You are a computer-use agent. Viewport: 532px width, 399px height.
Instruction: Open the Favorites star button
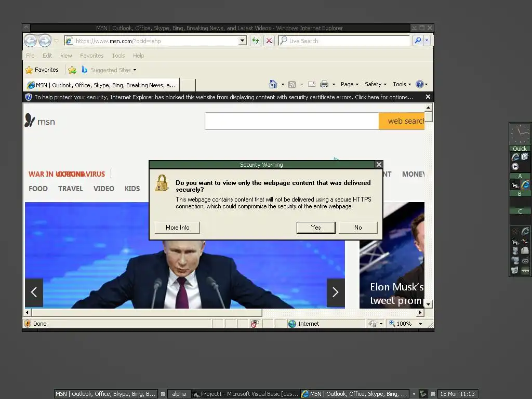tap(42, 70)
